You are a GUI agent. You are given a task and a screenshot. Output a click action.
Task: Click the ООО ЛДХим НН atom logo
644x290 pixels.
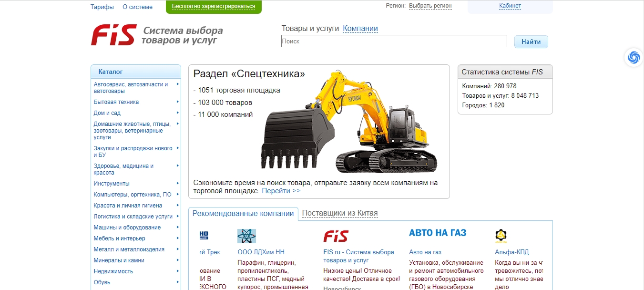click(x=246, y=236)
